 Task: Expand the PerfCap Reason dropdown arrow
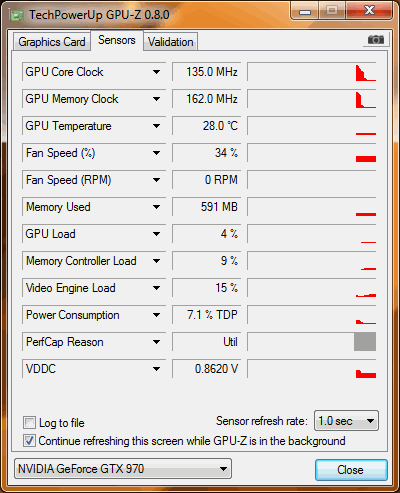pyautogui.click(x=156, y=342)
